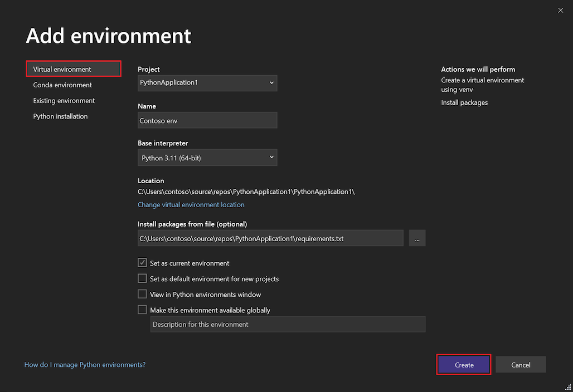
Task: Click 'Change virtual environment location' link
Action: point(191,204)
